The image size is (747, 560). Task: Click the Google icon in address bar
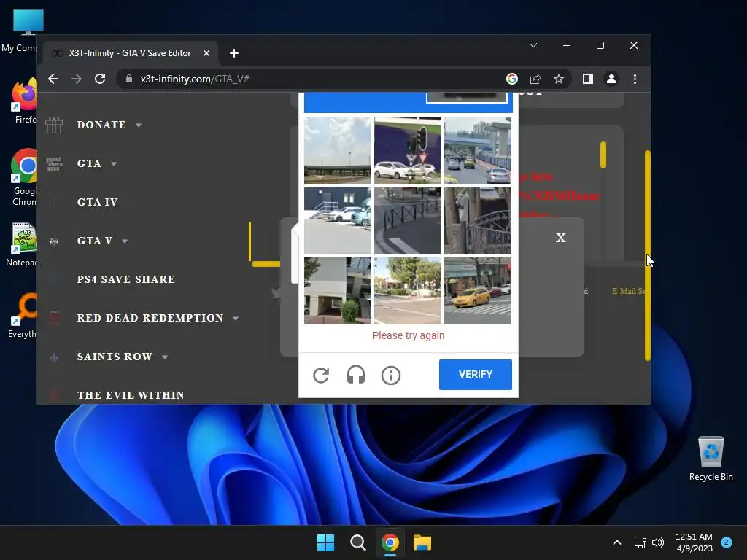coord(512,79)
